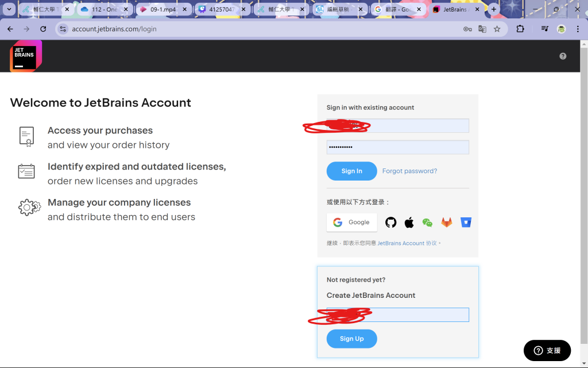Close the 編輯草稿 tab
Image resolution: width=588 pixels, height=368 pixels.
[361, 9]
